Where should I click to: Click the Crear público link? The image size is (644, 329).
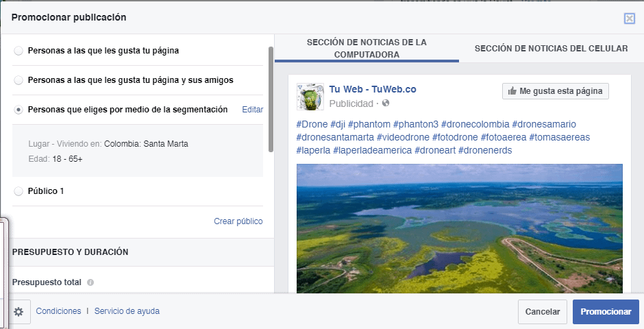238,221
